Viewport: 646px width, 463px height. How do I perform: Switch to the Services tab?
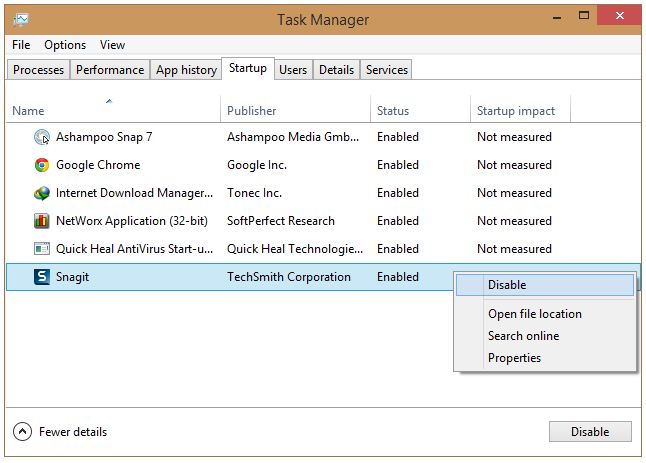[x=386, y=70]
